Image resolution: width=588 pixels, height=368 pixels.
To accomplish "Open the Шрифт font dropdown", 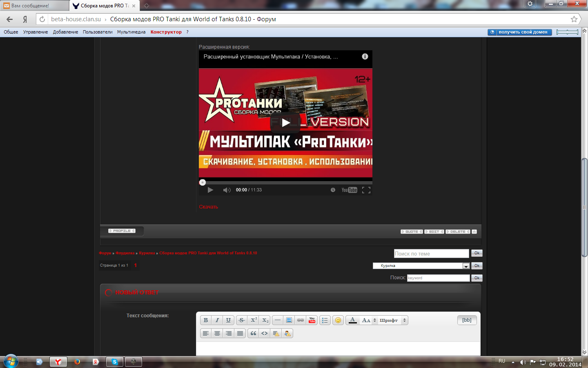I will [x=393, y=321].
